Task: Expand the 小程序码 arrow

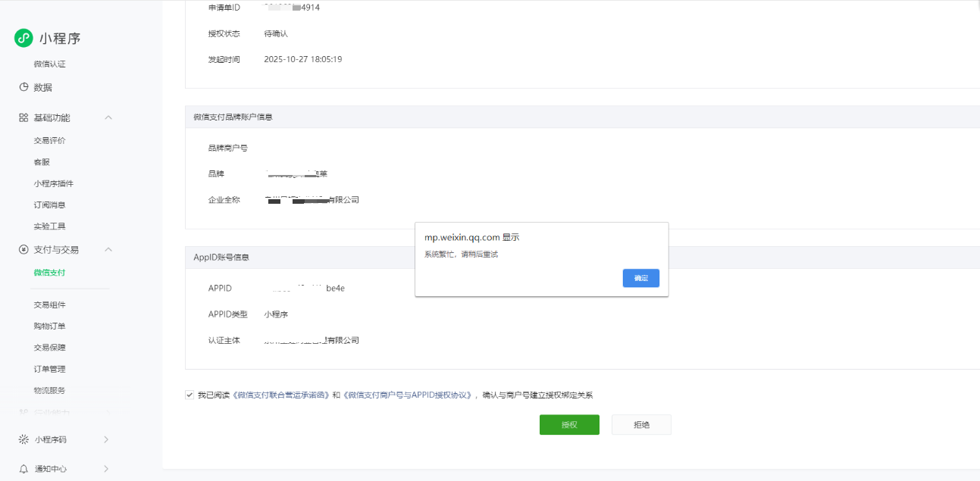Action: pyautogui.click(x=106, y=439)
